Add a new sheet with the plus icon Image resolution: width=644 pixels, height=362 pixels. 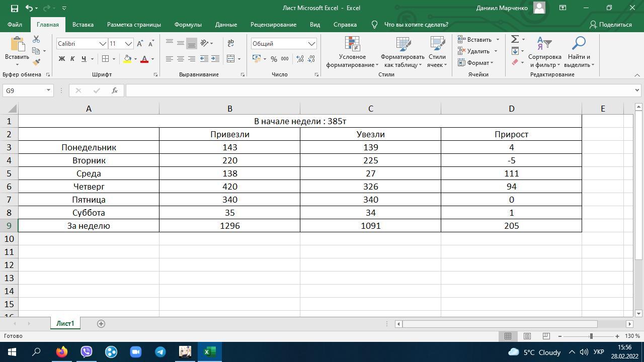101,324
